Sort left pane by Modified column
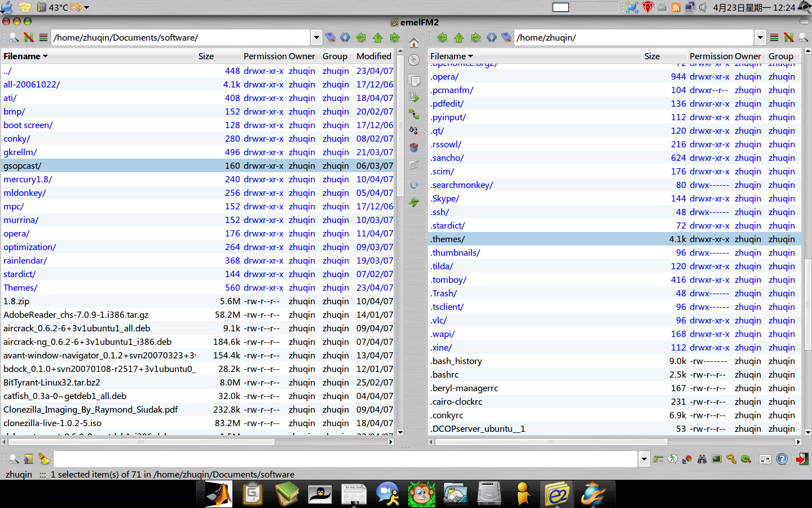 point(374,56)
